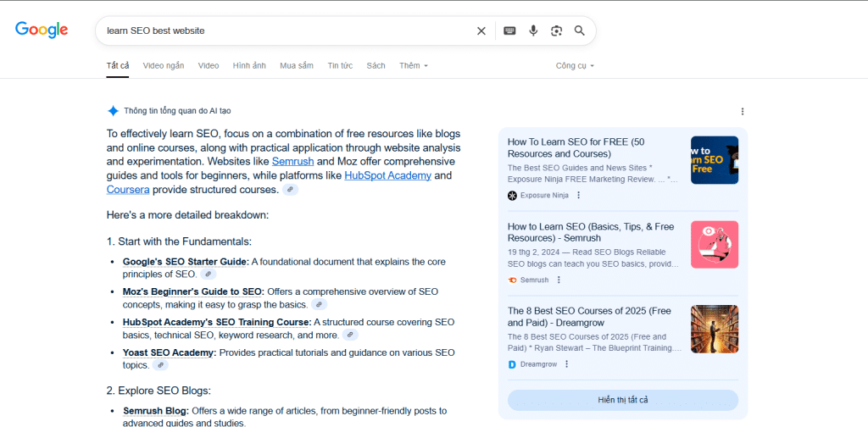Expand the Thêm dropdown menu
The height and width of the screenshot is (427, 868).
pyautogui.click(x=414, y=65)
